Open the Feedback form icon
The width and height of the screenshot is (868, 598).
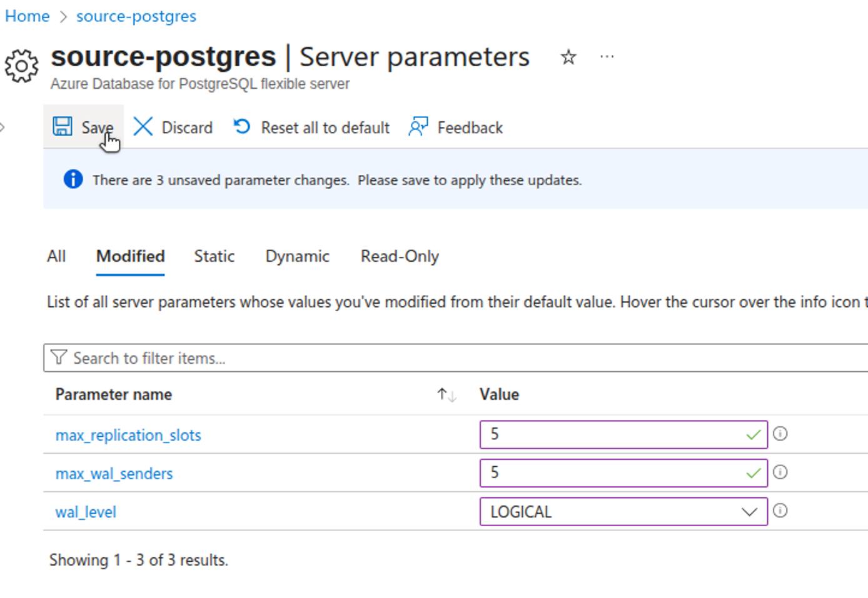[x=417, y=126]
